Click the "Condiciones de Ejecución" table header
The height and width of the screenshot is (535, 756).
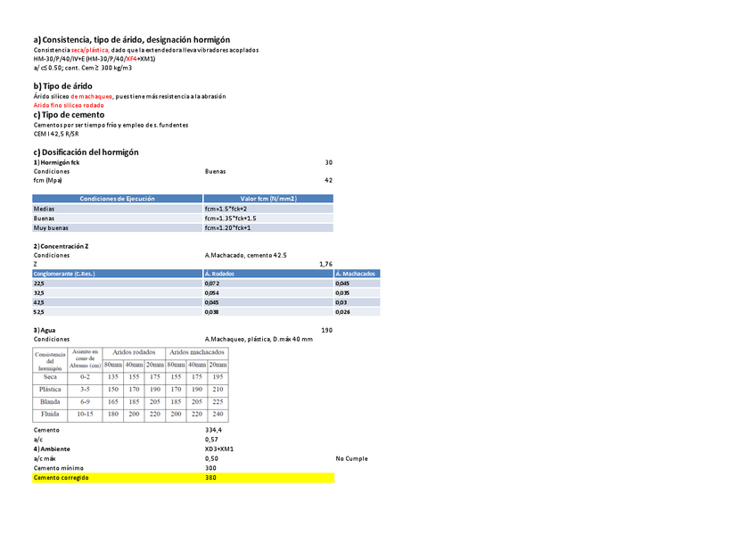tap(117, 199)
